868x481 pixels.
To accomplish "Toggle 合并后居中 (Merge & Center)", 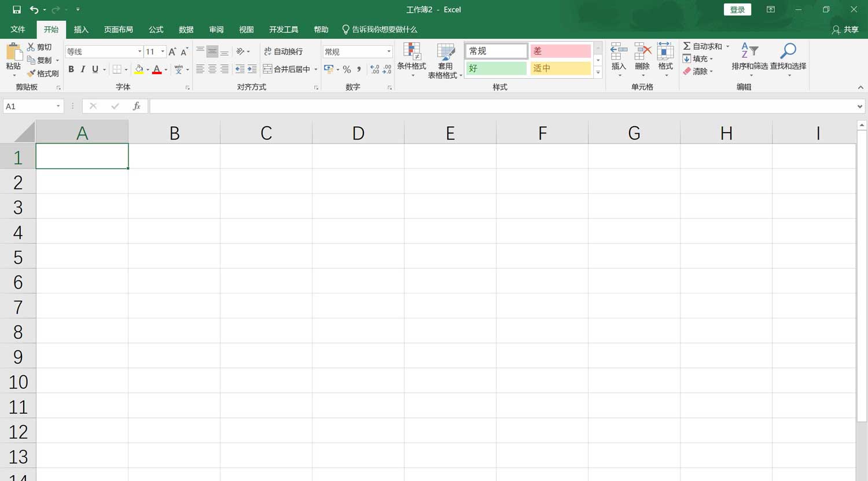I will point(288,69).
